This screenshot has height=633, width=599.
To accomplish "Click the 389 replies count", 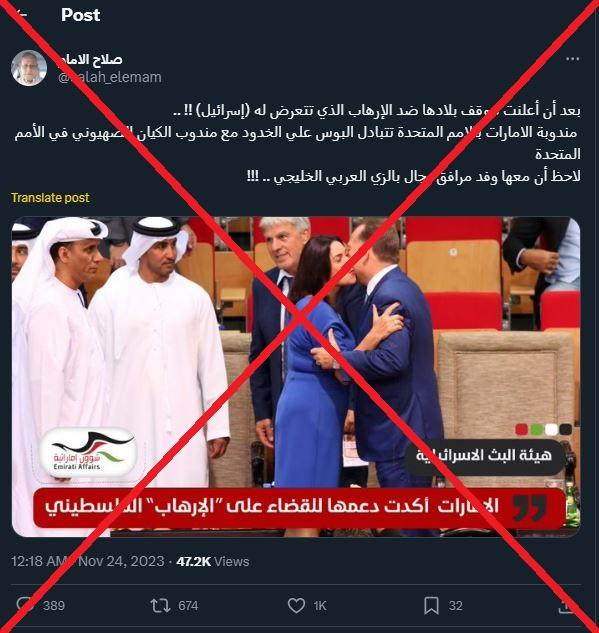I will [x=54, y=606].
